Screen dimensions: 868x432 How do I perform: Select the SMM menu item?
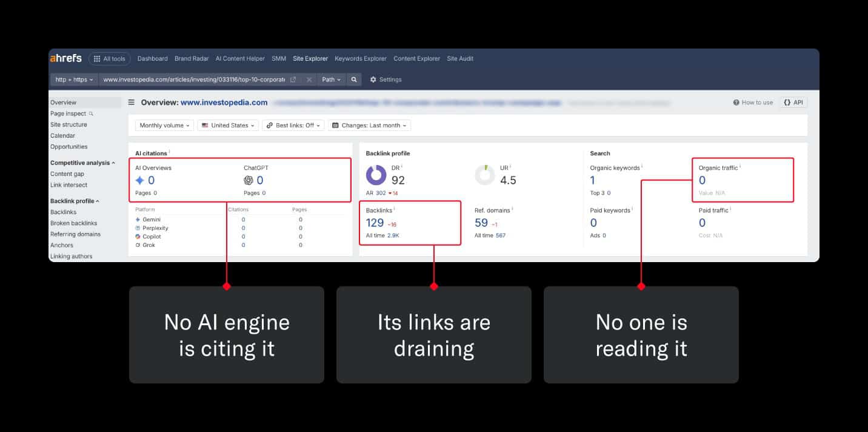[279, 59]
